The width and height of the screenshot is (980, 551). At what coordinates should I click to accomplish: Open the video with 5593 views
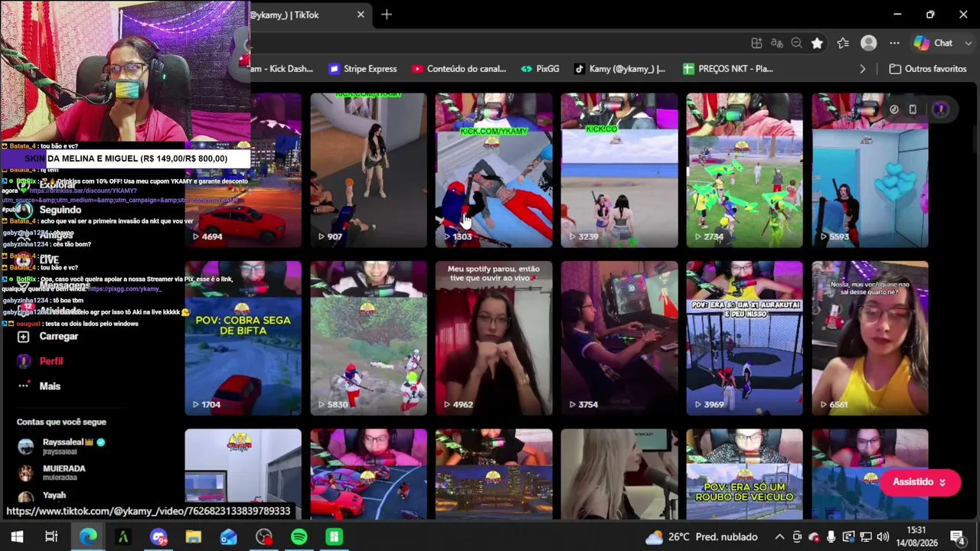coord(871,170)
